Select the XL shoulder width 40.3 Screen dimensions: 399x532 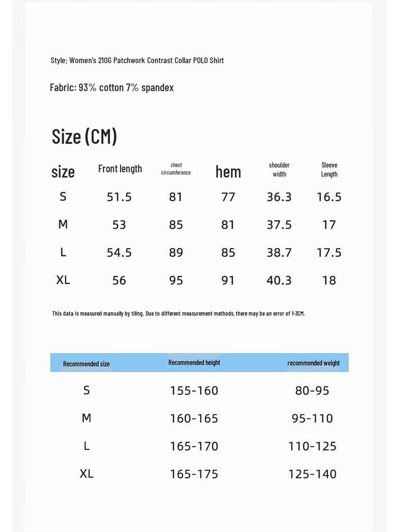pos(279,280)
